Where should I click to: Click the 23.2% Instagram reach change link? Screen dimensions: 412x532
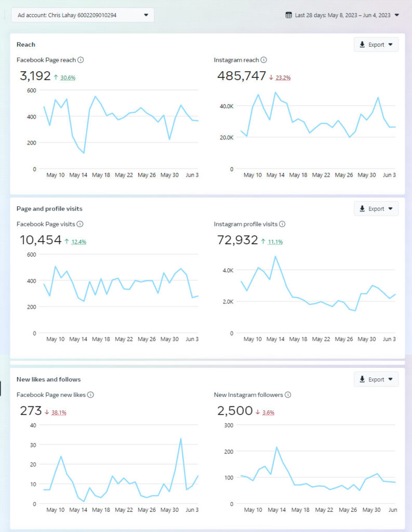pos(283,78)
